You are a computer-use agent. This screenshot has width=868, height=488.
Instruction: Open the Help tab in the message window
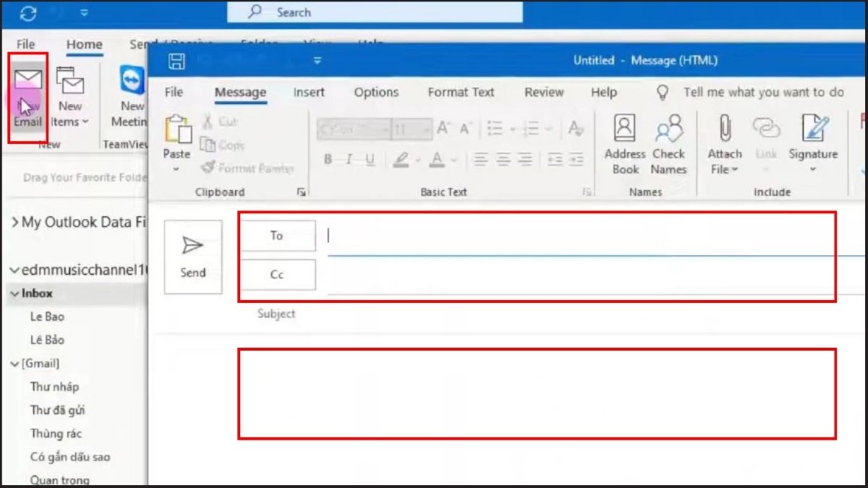(x=604, y=93)
